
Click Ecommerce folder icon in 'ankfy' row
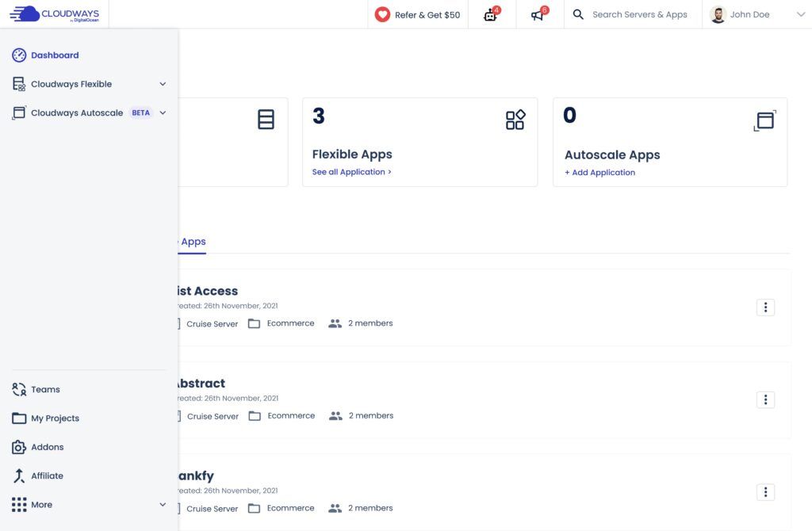tap(254, 508)
